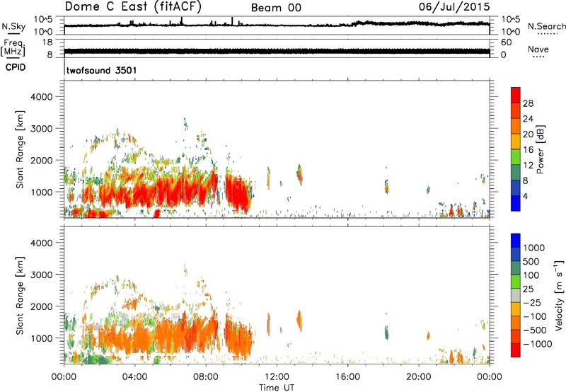566x392 pixels.
Task: Click the date '06/Jul/2015'
Action: 454,7
